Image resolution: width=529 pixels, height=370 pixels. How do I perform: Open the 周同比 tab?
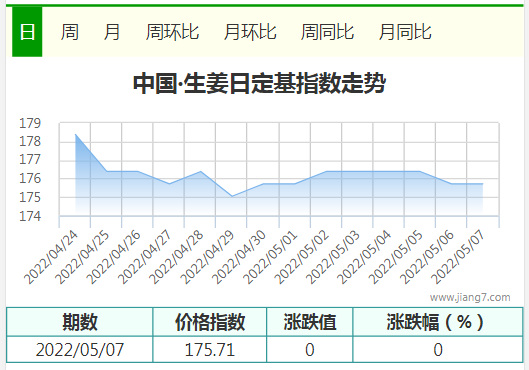click(x=327, y=32)
